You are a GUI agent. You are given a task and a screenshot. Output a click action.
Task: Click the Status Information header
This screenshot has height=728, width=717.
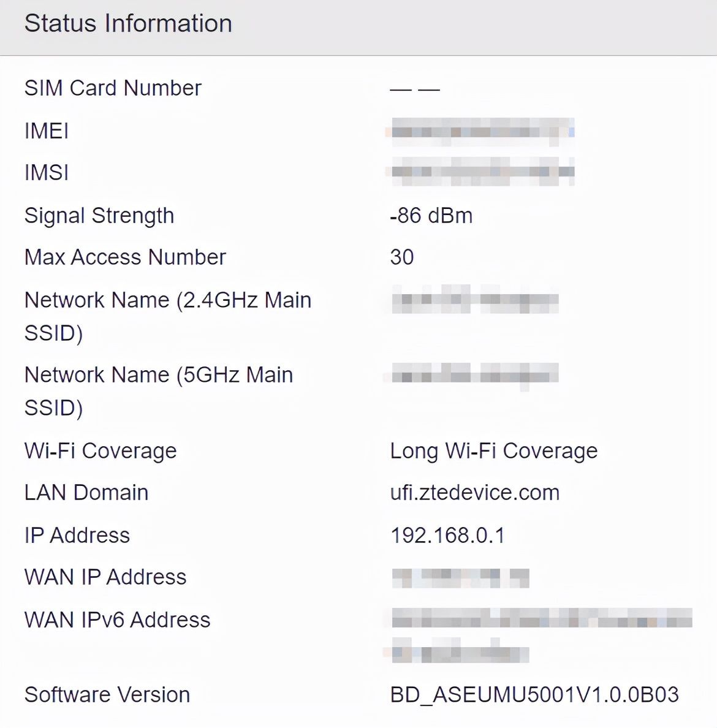(128, 24)
